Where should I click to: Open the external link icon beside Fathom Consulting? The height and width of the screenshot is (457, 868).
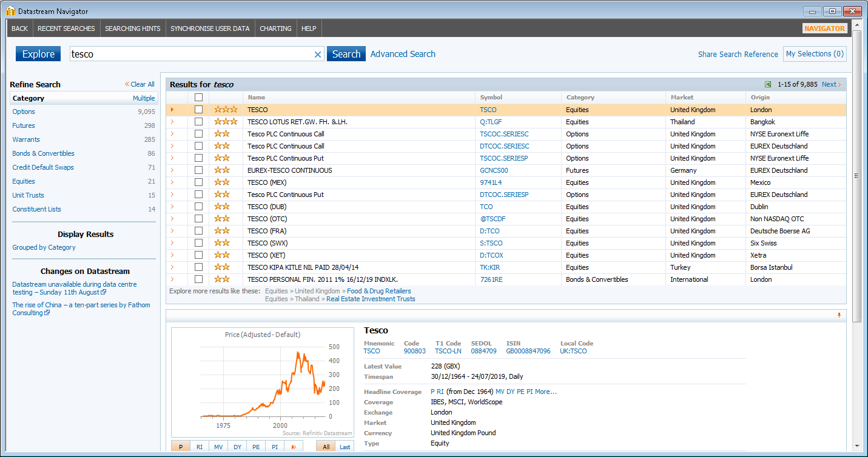47,313
